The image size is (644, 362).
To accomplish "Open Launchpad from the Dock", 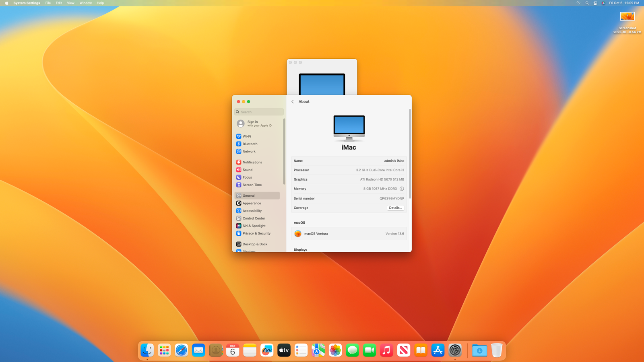I will click(164, 350).
